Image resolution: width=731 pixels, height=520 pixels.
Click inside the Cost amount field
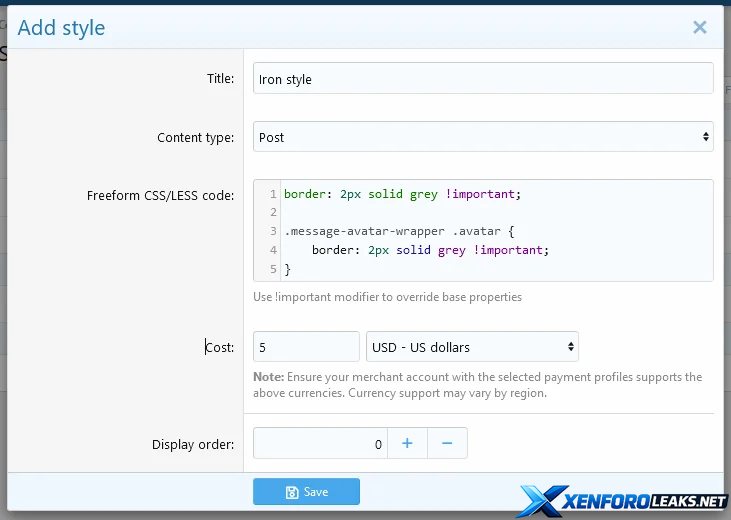[x=306, y=347]
